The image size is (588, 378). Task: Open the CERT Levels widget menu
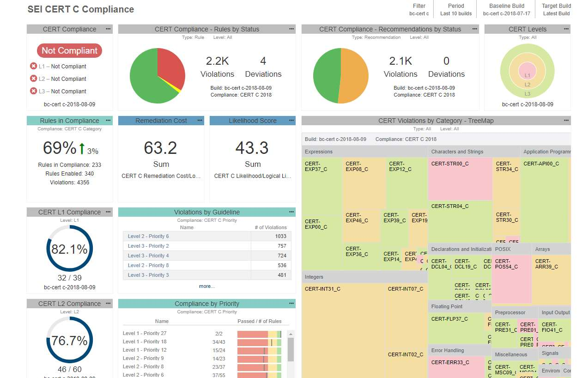tap(566, 29)
